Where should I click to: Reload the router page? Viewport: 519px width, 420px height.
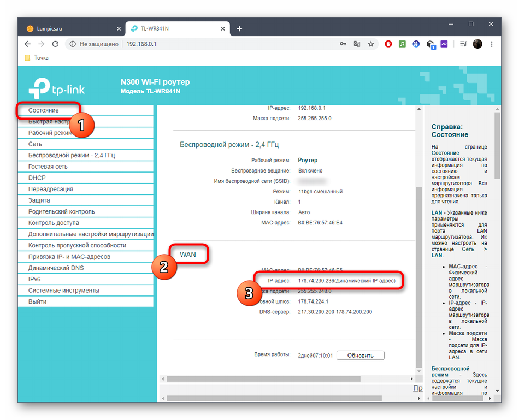[x=55, y=44]
